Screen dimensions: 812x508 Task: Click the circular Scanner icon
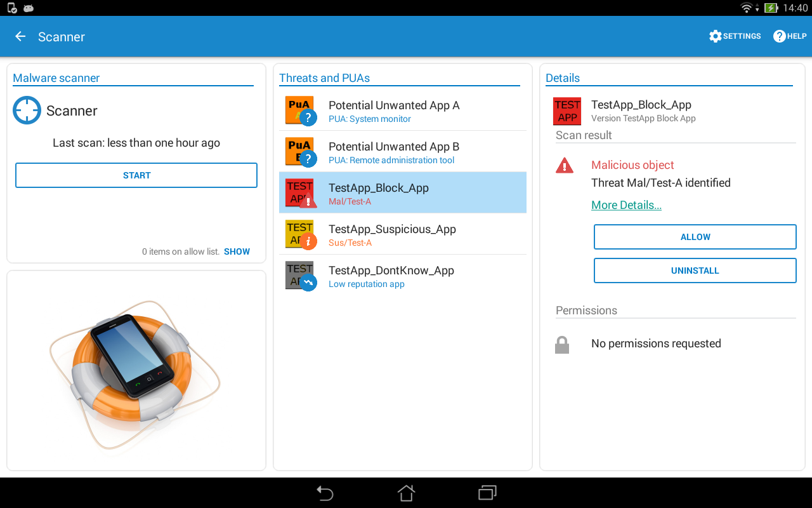tap(27, 110)
